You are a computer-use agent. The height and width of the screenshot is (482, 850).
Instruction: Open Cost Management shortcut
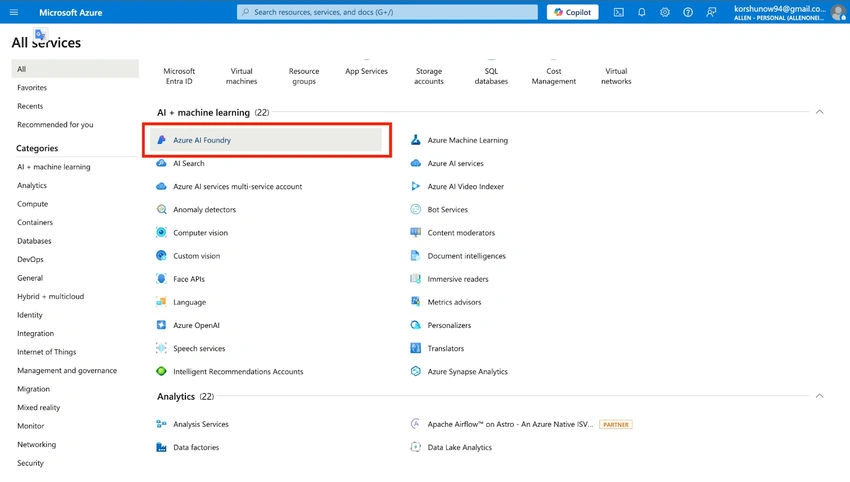pyautogui.click(x=553, y=76)
